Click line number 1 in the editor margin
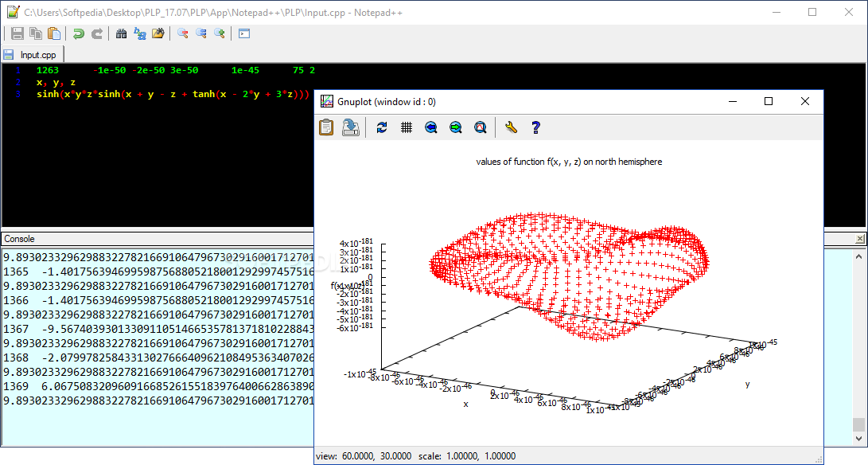This screenshot has height=465, width=868. coord(18,70)
